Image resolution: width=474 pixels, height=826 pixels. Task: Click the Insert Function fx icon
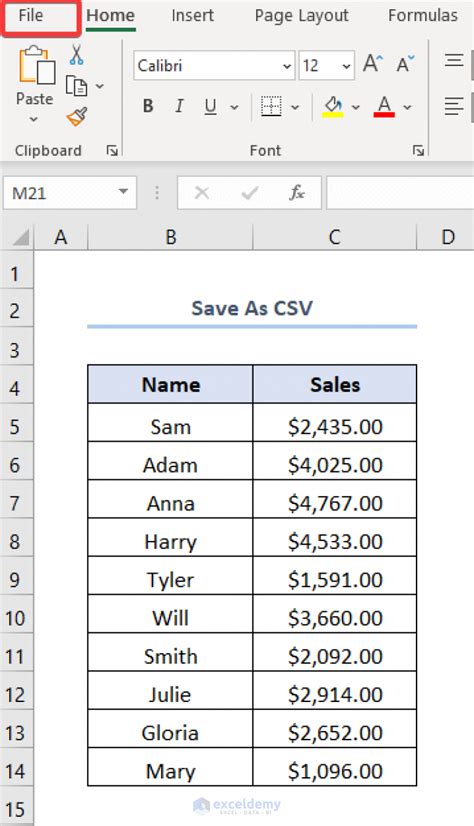297,193
